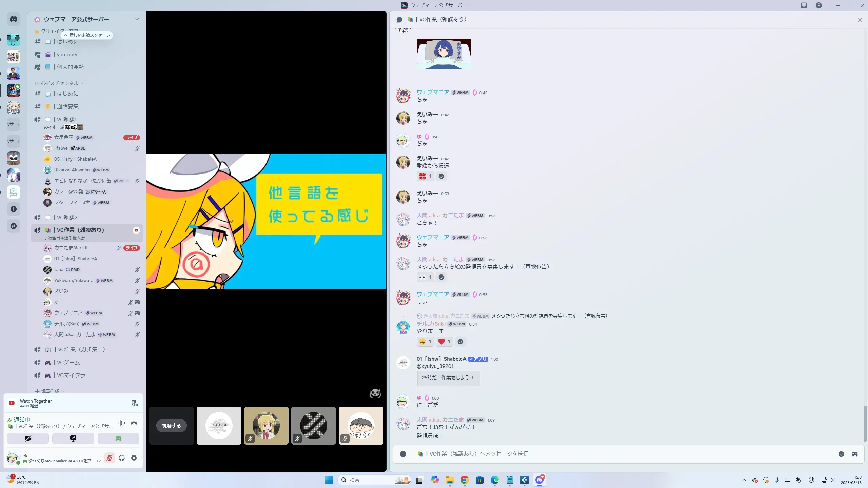Image resolution: width=868 pixels, height=488 pixels.
Task: Disconnect from the voice call
Action: 134,423
